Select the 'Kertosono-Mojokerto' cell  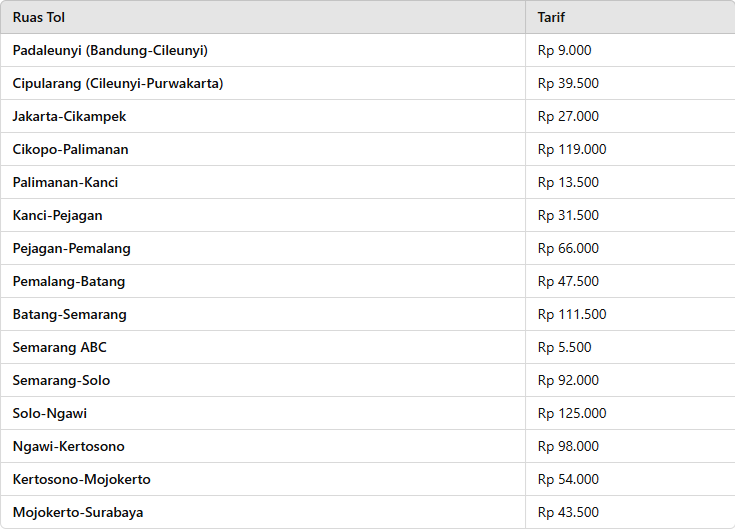(263, 479)
